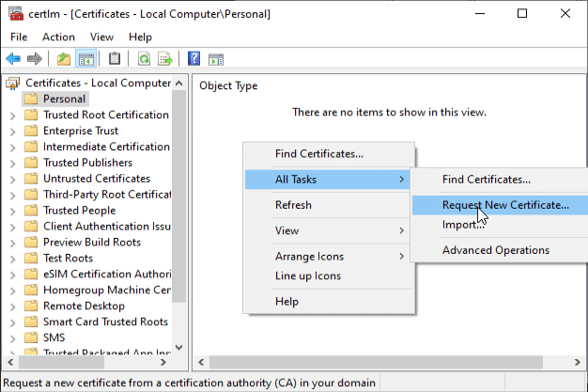Choose Request New Certificate from submenu

(x=504, y=204)
